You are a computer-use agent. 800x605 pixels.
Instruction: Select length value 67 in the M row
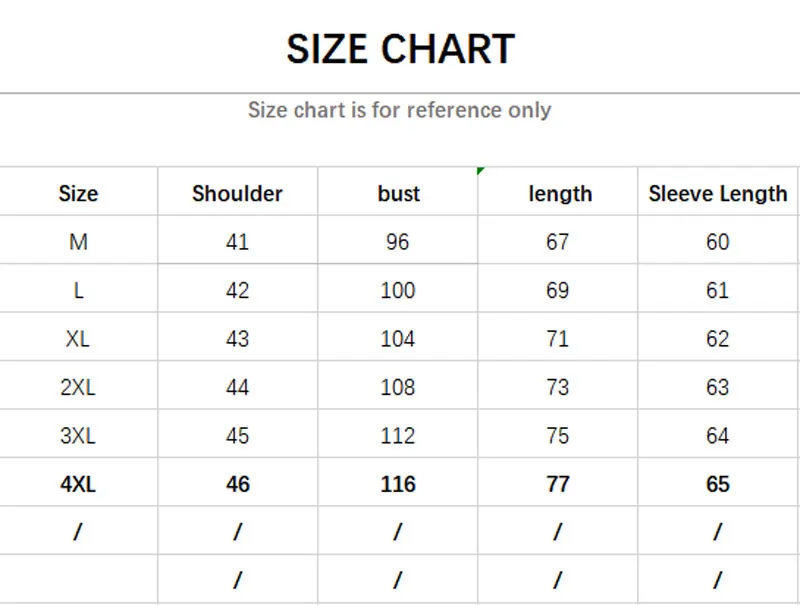point(558,242)
